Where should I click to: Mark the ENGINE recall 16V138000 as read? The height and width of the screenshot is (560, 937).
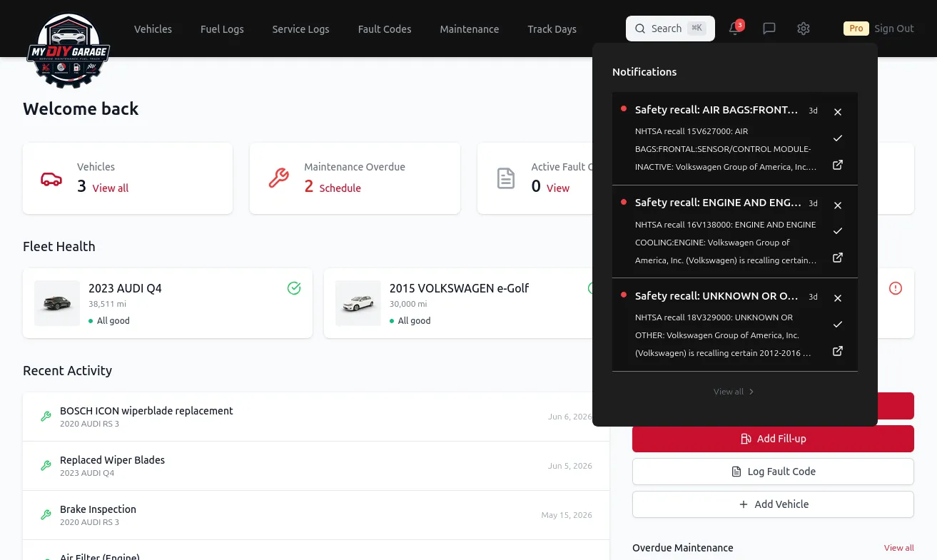point(838,231)
